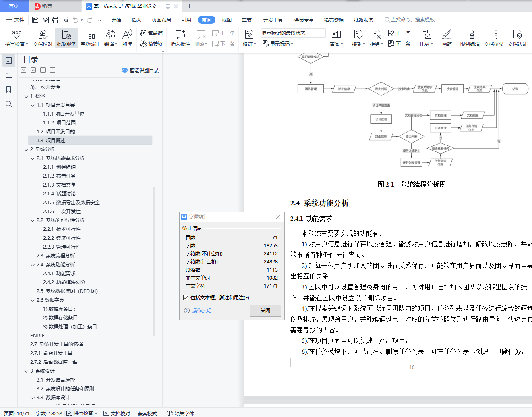Go to the 首页 home tab
This screenshot has width=532, height=417.
(14, 6)
